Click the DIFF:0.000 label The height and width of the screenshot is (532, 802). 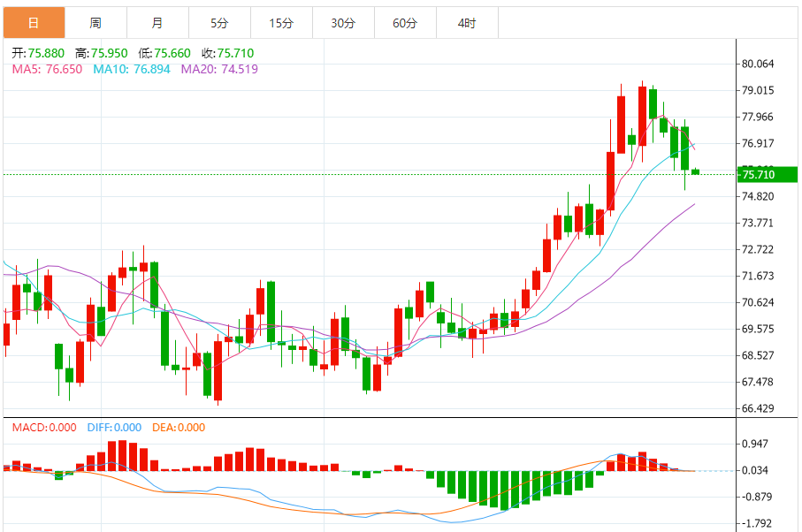114,427
